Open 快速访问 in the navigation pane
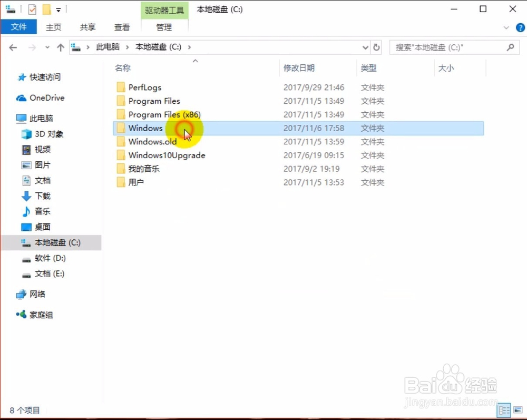527x420 pixels. click(x=45, y=77)
